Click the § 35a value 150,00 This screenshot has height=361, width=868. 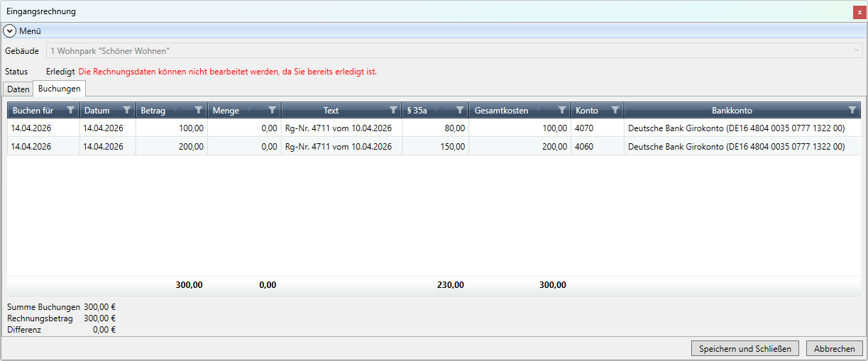[x=435, y=147]
